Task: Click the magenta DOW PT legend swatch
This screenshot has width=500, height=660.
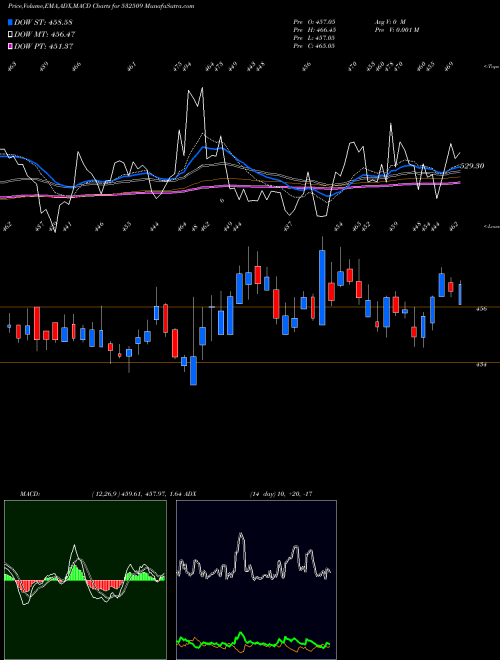Action: click(11, 46)
